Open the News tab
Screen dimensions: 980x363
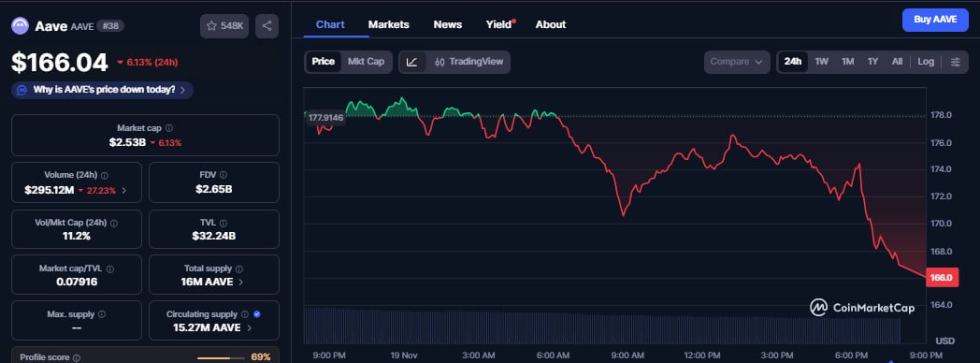448,25
